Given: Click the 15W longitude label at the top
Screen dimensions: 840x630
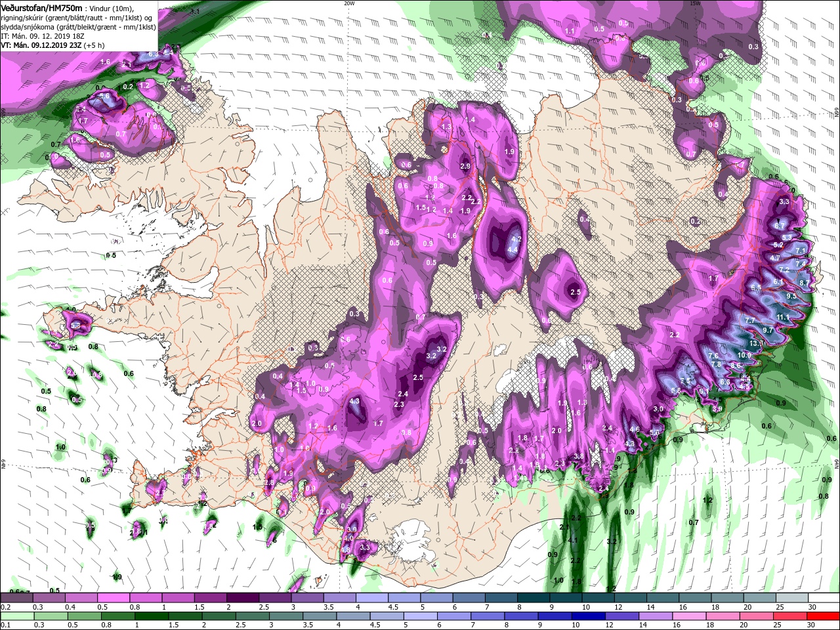Looking at the screenshot, I should pyautogui.click(x=694, y=3).
